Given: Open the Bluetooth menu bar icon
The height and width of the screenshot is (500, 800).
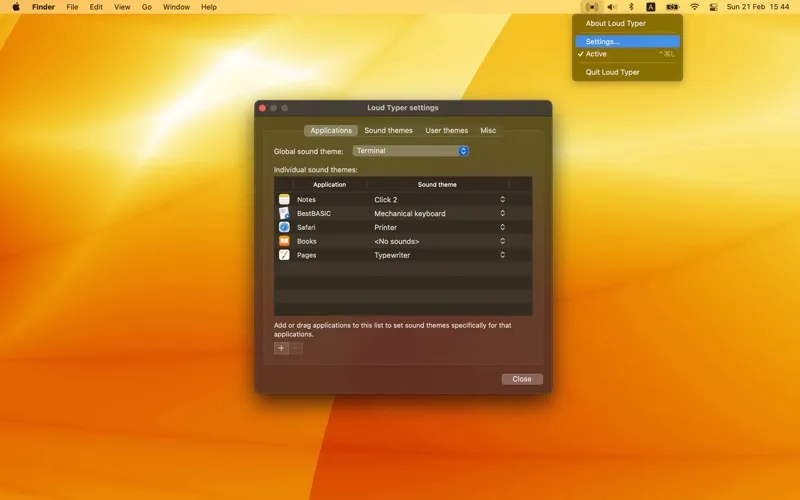Looking at the screenshot, I should pos(631,7).
